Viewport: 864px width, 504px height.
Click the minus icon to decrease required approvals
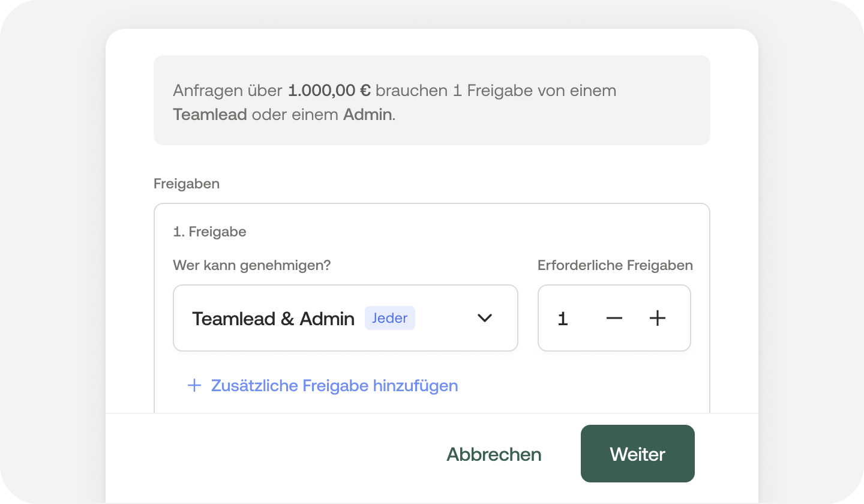tap(614, 318)
